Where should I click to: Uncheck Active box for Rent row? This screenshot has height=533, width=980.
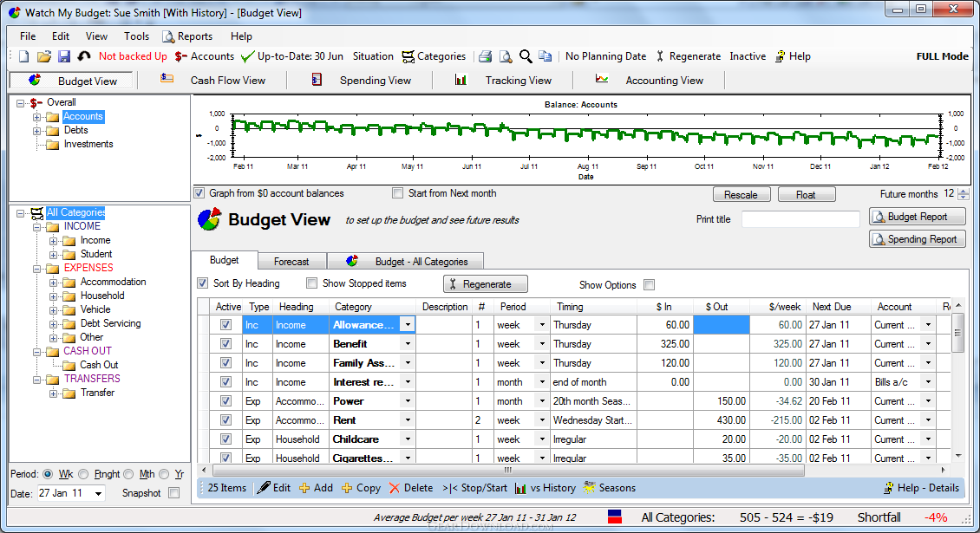(x=225, y=420)
